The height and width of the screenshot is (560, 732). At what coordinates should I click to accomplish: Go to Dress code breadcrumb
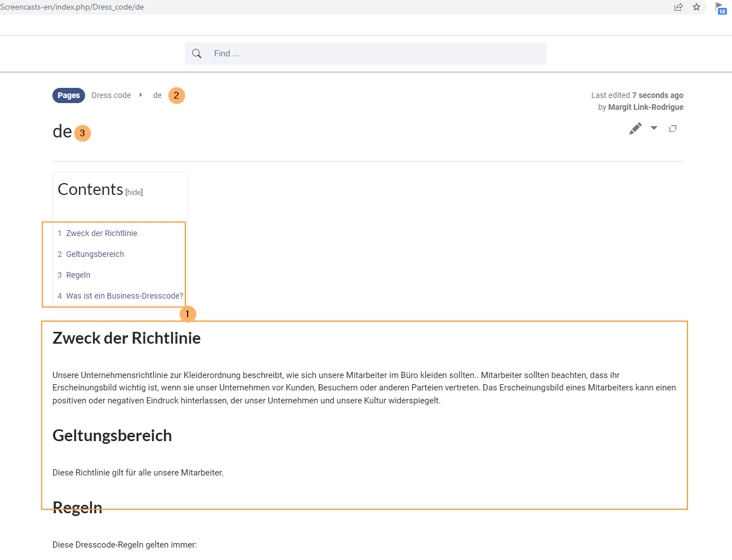point(111,95)
